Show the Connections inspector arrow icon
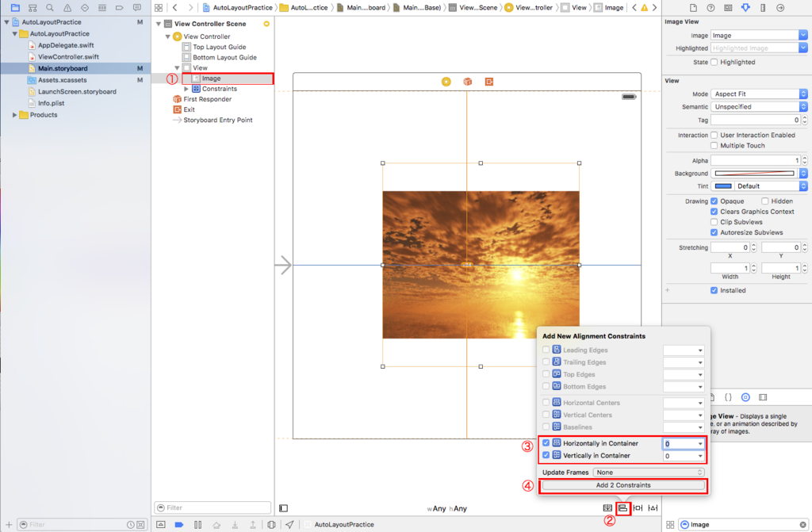 pos(780,8)
